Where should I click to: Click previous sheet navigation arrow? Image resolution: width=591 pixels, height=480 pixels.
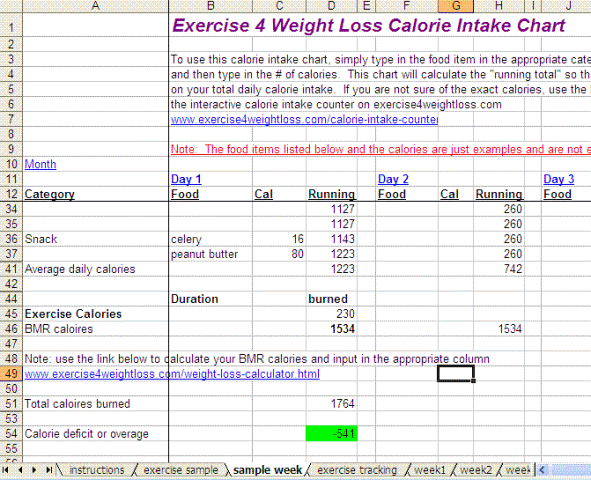point(20,470)
